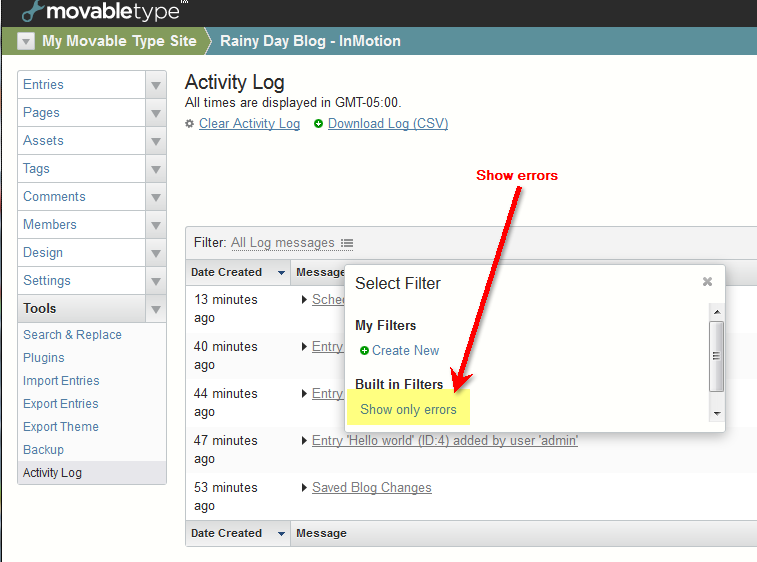Expand the 40 minutes ago log entry
The height and width of the screenshot is (562, 757).
(304, 347)
